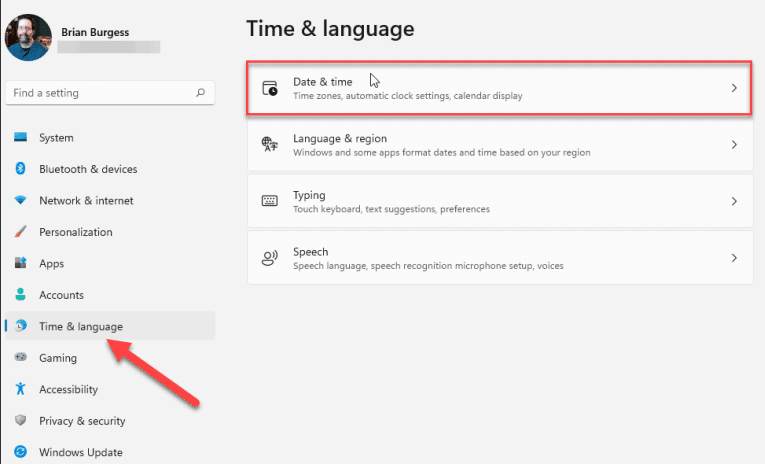Click 'Windows and some apps format dates' description
The image size is (765, 464).
tap(442, 152)
